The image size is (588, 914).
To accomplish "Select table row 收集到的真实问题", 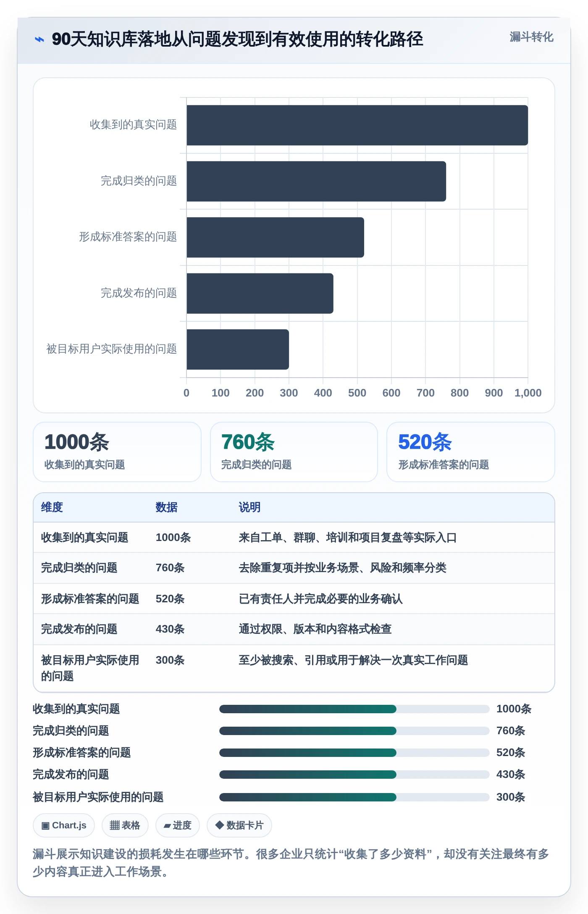I will pos(294,537).
